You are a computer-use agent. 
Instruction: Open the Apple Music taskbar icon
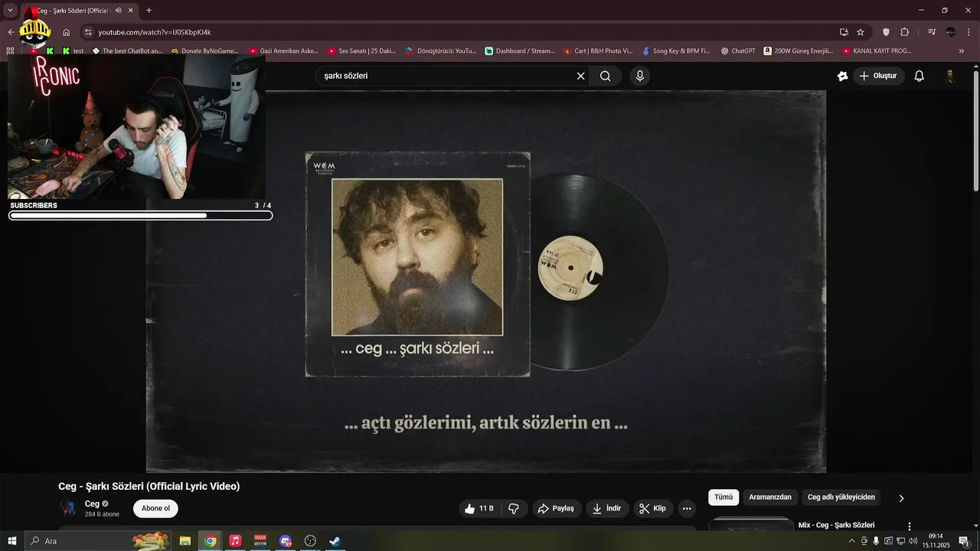click(235, 541)
